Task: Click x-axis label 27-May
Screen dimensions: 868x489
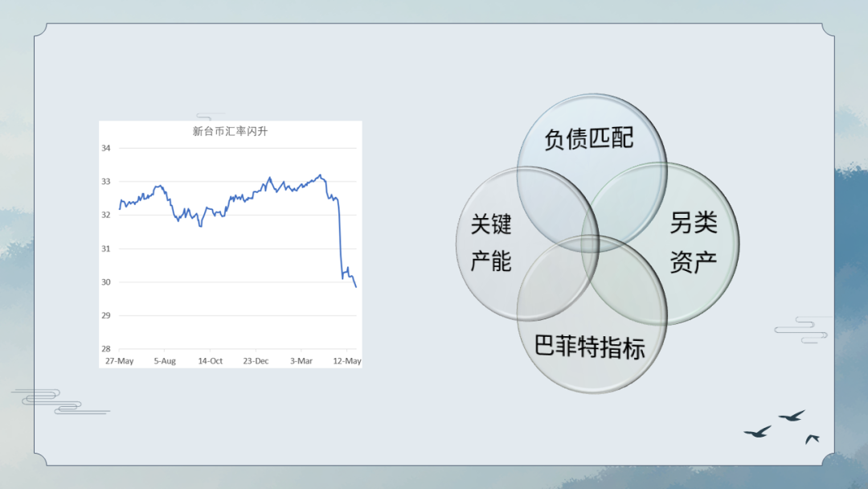Action: (120, 361)
